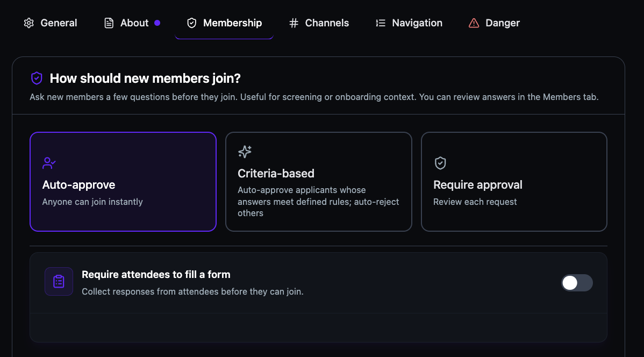Click the gear icon beside General
Image resolution: width=644 pixels, height=357 pixels.
(x=28, y=23)
